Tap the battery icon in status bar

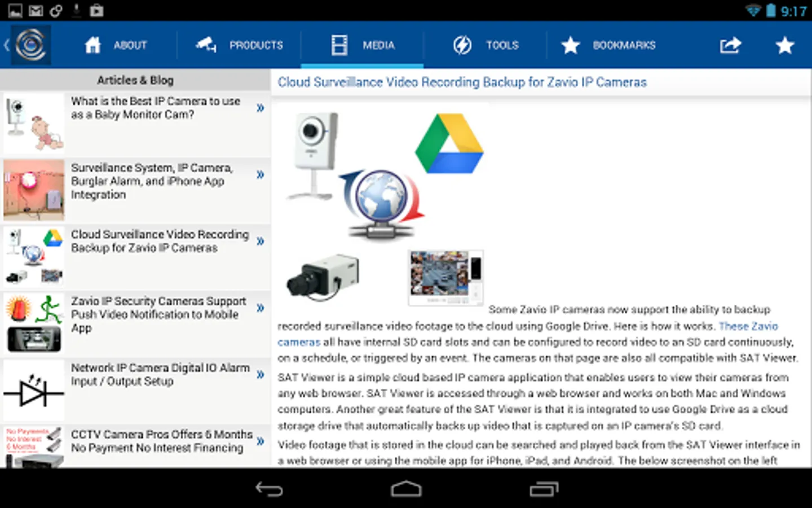pyautogui.click(x=771, y=11)
